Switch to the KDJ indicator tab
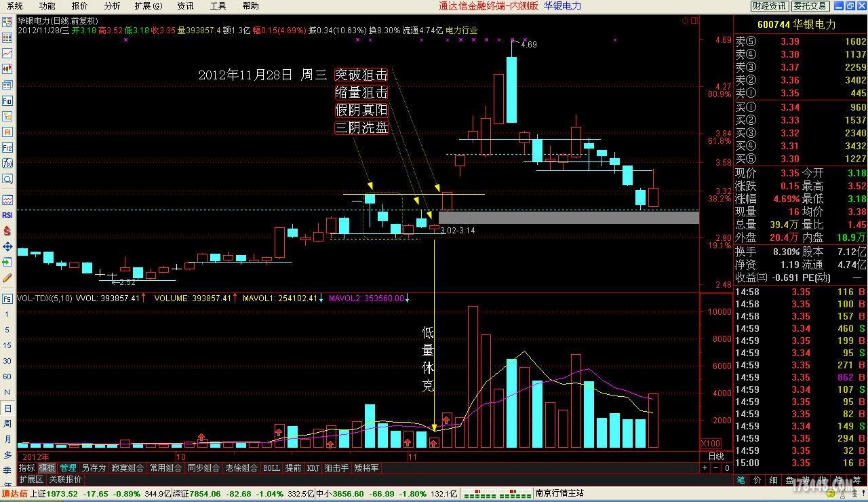868x502 pixels. coord(313,468)
